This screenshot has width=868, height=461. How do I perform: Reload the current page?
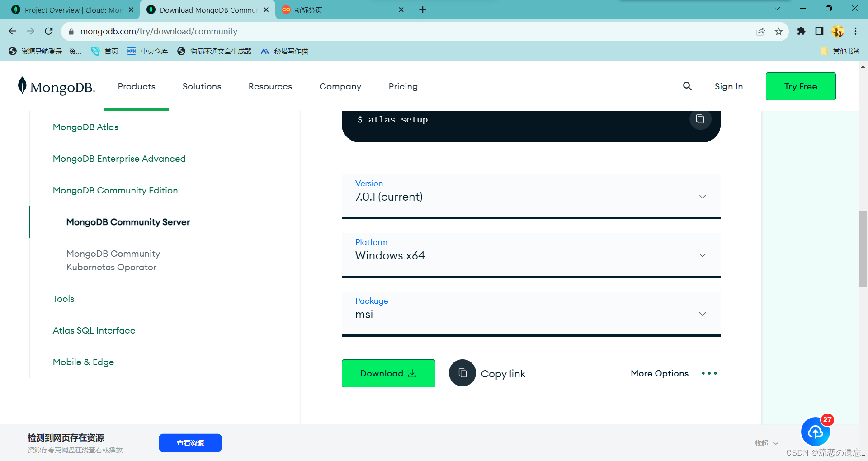(49, 31)
